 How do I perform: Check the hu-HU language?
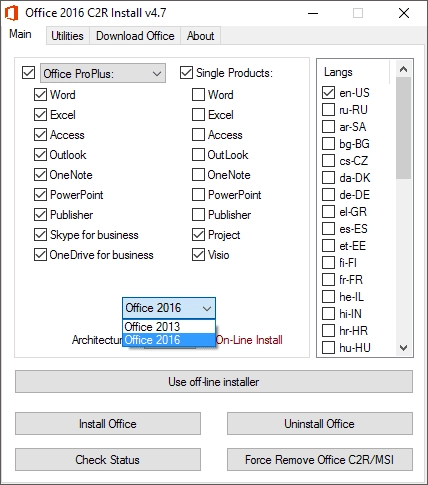pyautogui.click(x=328, y=347)
